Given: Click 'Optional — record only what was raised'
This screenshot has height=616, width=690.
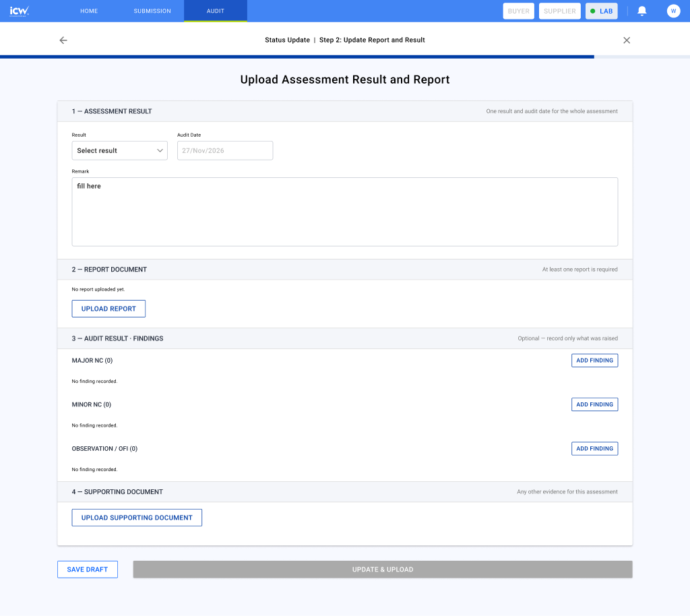Looking at the screenshot, I should click(x=567, y=338).
